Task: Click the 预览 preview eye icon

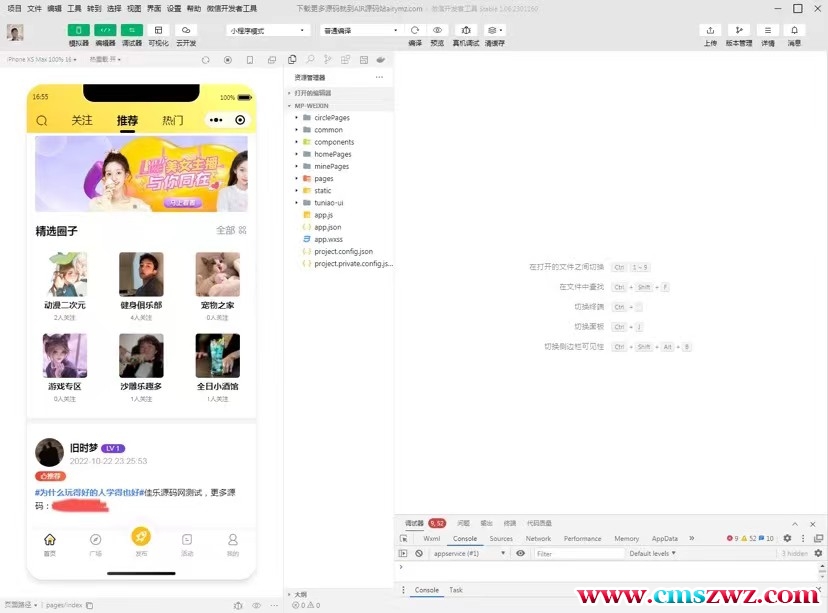Action: tap(437, 30)
